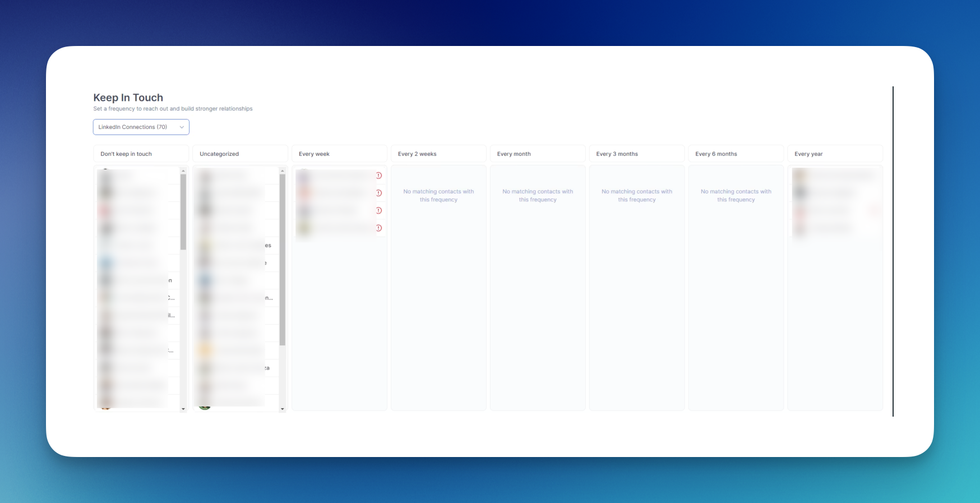Click scroll-down arrow in Don't keep in touch list
Screen dimensions: 980x503
pyautogui.click(x=183, y=409)
